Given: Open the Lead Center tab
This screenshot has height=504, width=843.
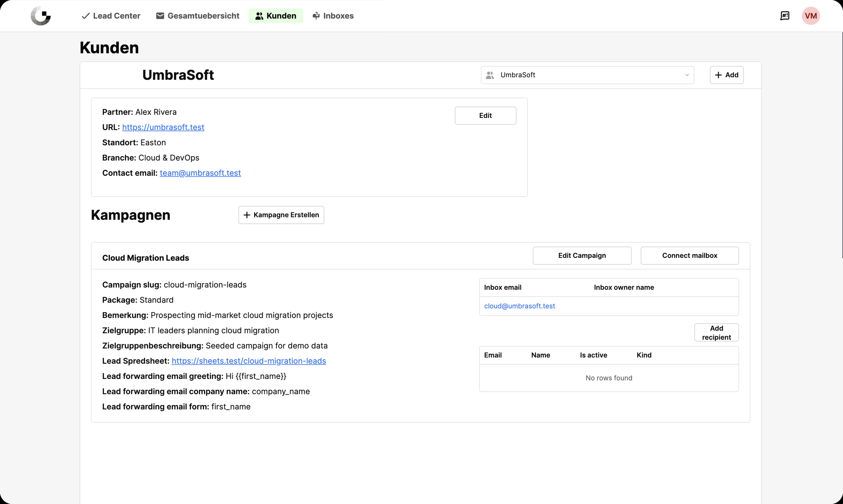Looking at the screenshot, I should coord(111,16).
